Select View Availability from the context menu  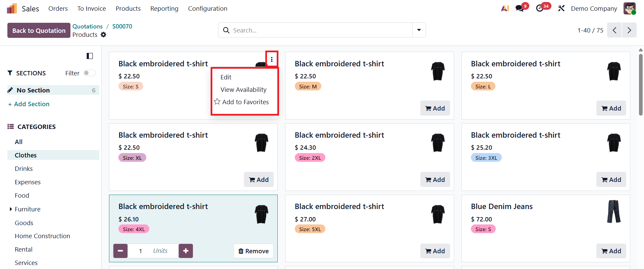coord(243,89)
